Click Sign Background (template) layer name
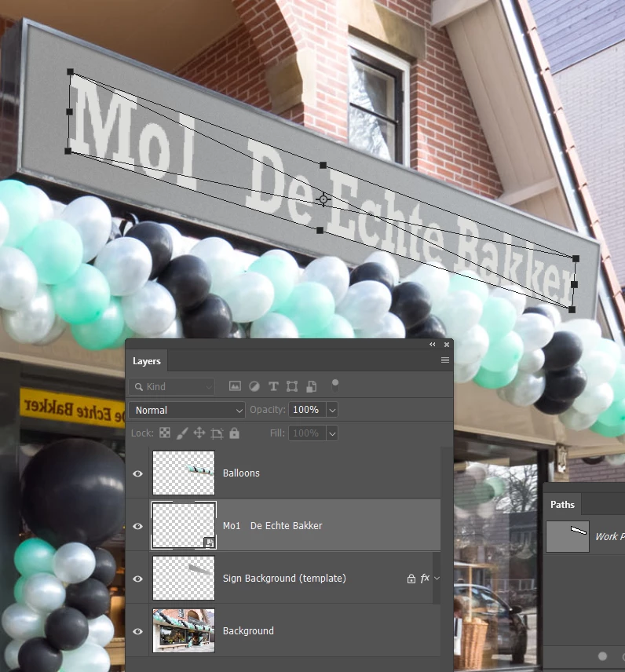The image size is (625, 672). tap(284, 579)
